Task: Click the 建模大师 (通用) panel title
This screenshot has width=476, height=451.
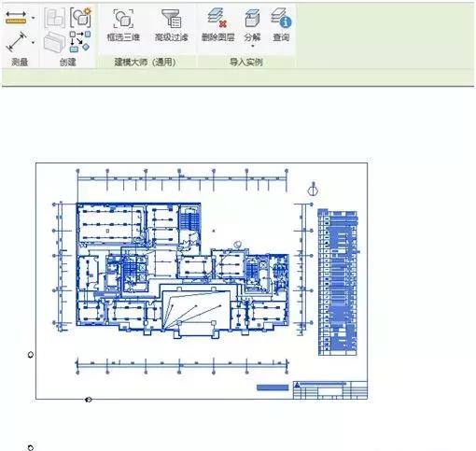Action: pos(146,63)
